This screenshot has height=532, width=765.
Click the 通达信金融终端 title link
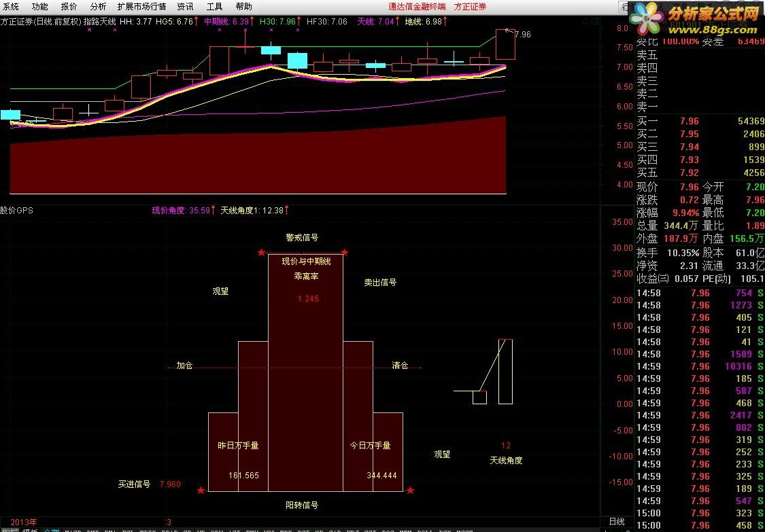417,6
